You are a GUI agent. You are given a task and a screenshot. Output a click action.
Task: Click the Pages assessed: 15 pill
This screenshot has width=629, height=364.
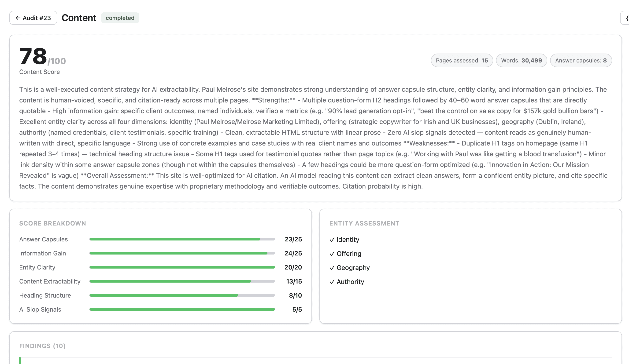tap(462, 61)
